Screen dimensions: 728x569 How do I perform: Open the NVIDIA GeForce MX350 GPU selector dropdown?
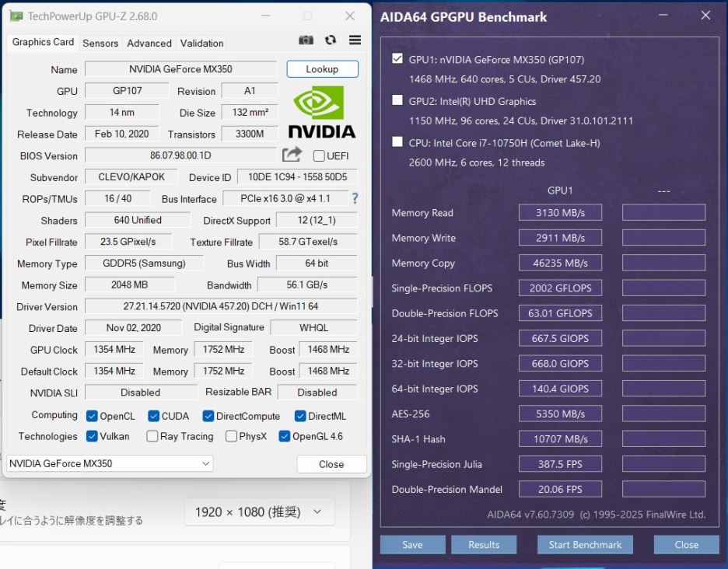(110, 463)
